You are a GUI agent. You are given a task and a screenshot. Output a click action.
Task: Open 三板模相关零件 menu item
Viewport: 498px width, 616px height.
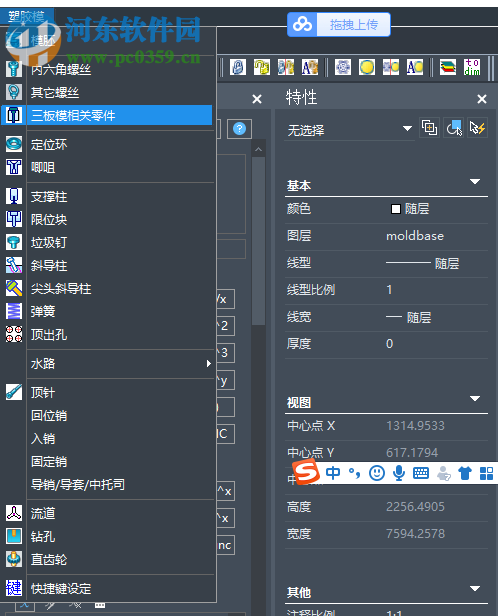(x=106, y=116)
